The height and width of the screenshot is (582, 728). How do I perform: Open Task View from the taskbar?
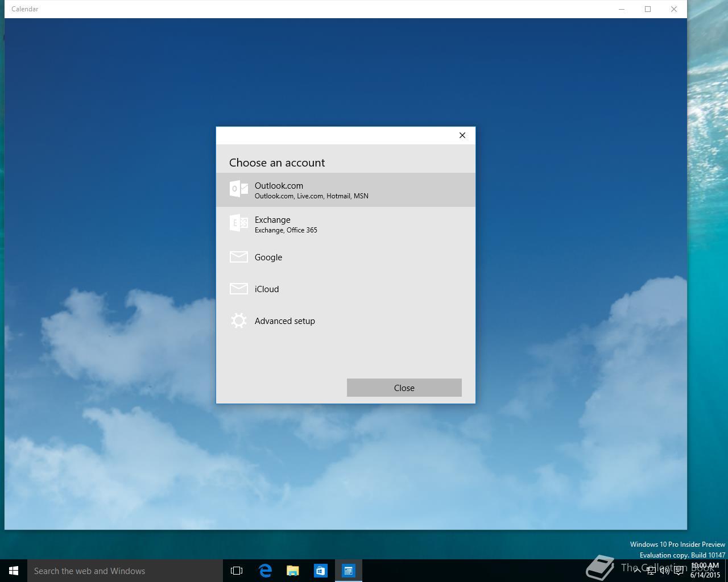coord(237,571)
